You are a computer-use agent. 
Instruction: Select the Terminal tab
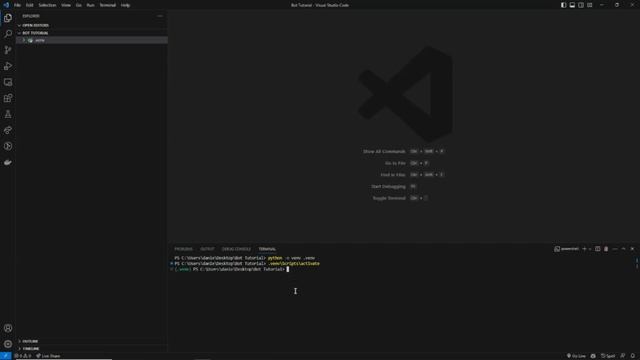click(x=267, y=249)
